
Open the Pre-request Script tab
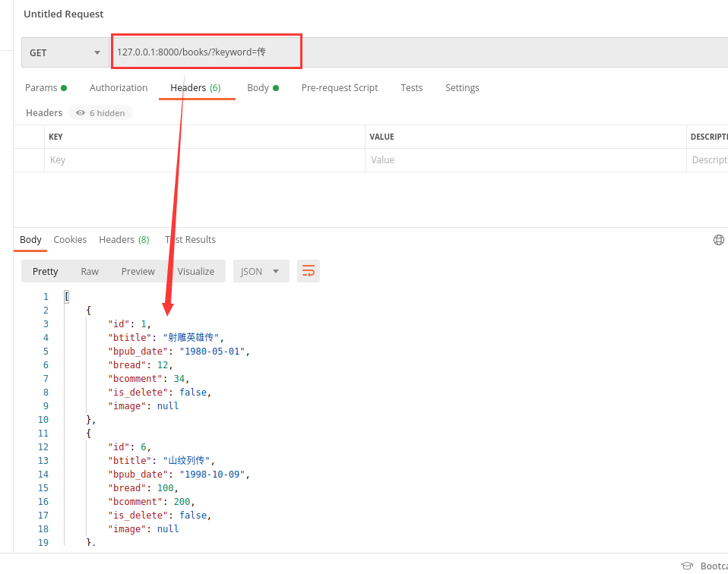click(x=340, y=88)
